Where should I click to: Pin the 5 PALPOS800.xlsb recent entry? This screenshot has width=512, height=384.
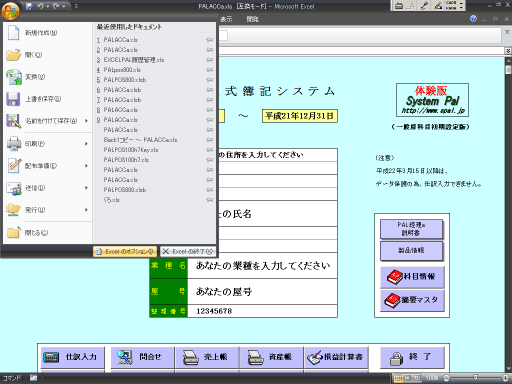pos(209,80)
